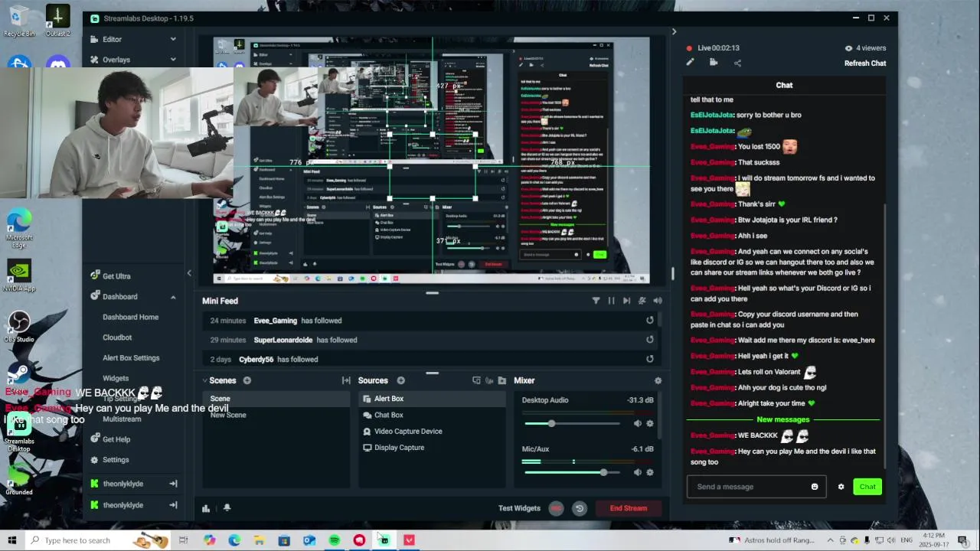Replay the Cyberdy56 follow alert
The width and height of the screenshot is (980, 551).
coord(649,359)
